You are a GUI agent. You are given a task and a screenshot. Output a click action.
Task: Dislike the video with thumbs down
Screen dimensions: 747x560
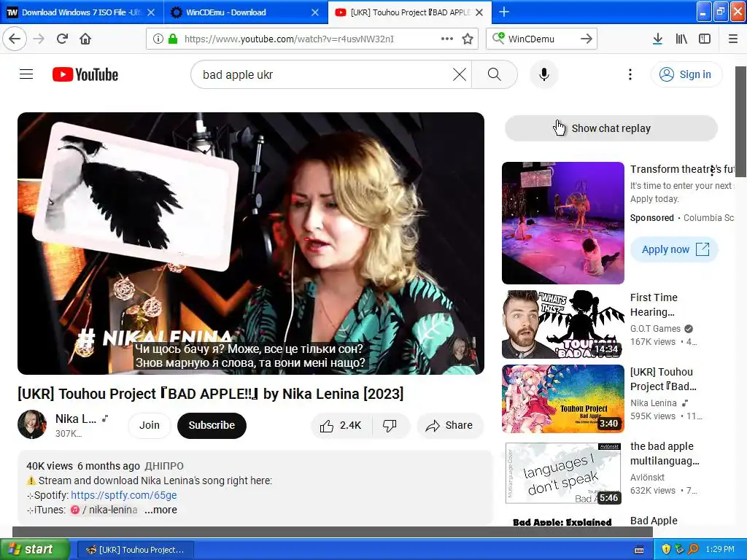coord(390,425)
